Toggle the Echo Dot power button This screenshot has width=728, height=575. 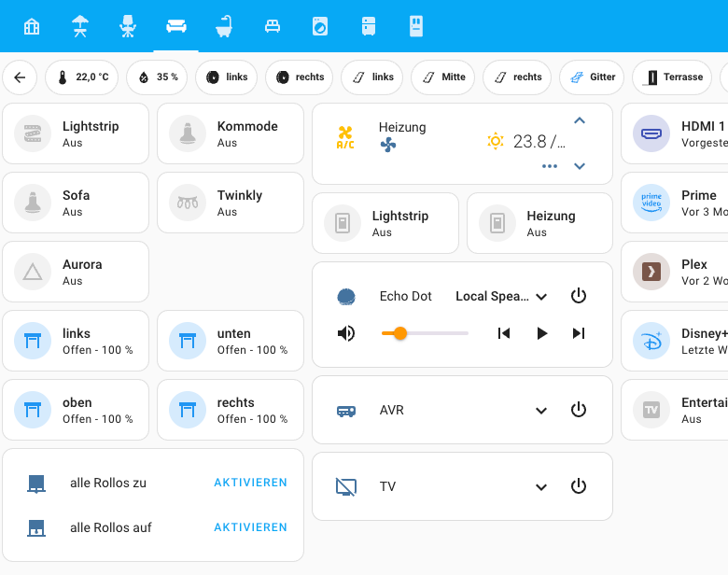(x=578, y=296)
